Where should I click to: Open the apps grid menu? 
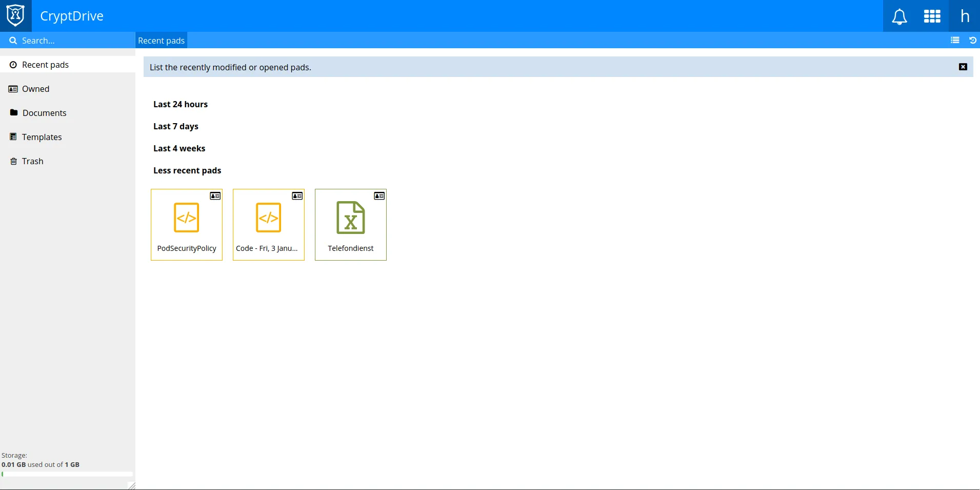coord(932,16)
